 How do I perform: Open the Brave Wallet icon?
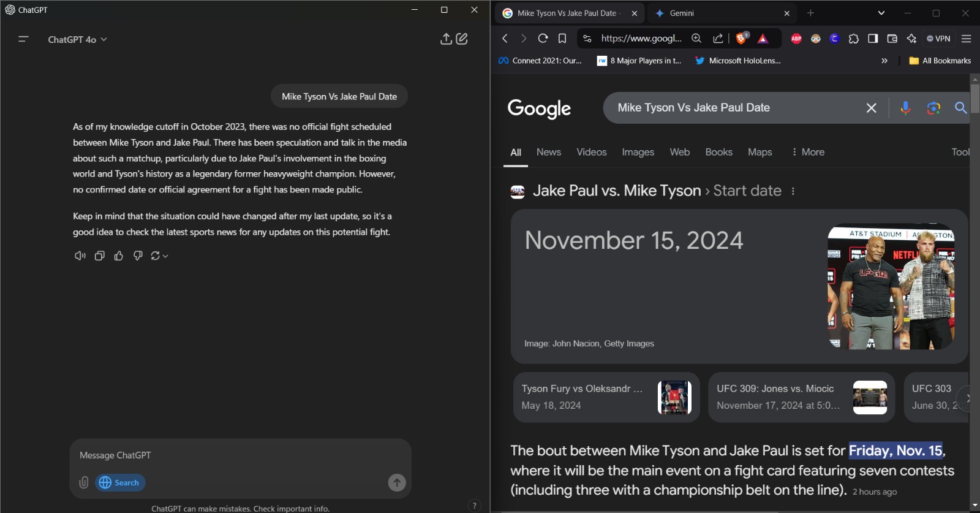pyautogui.click(x=892, y=39)
